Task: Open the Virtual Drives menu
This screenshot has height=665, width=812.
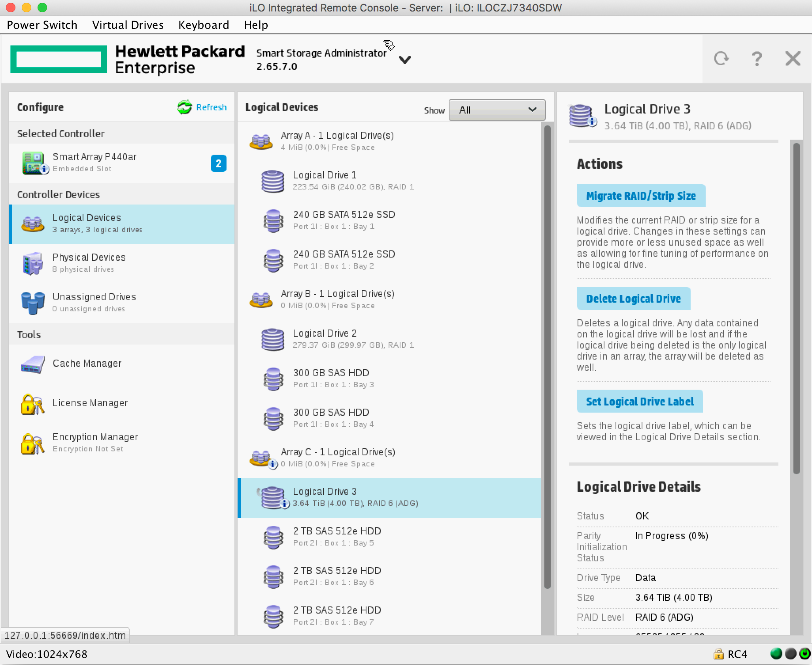Action: coord(128,25)
